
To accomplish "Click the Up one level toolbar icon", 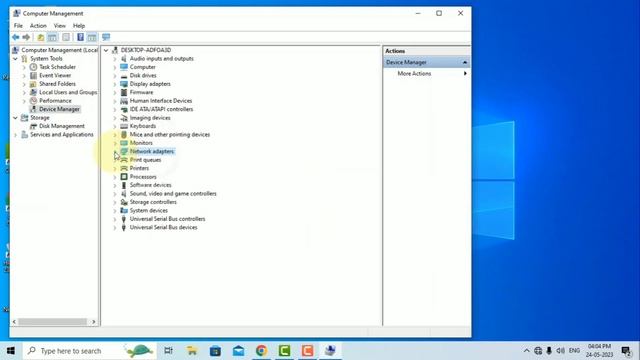I will tap(41, 37).
